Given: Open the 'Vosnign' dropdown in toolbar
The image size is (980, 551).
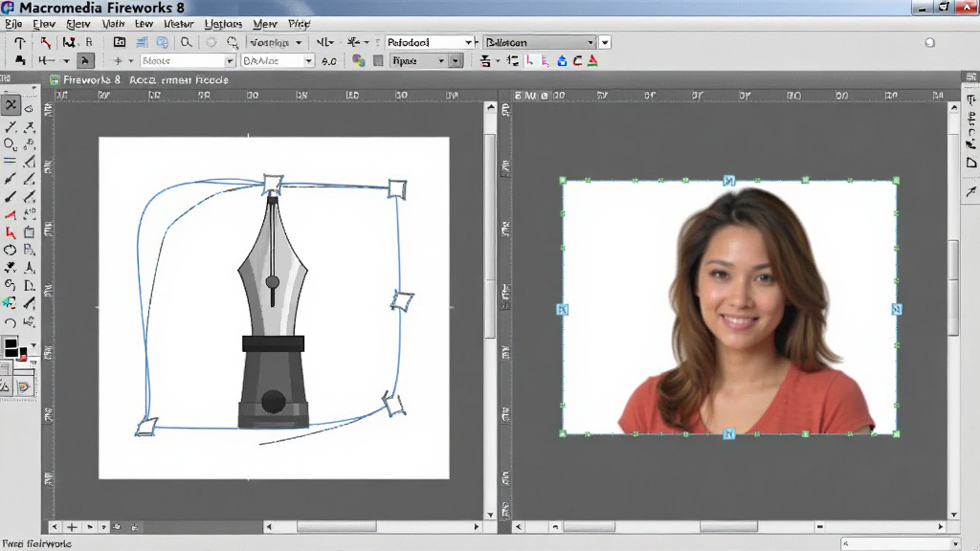Looking at the screenshot, I should [276, 42].
